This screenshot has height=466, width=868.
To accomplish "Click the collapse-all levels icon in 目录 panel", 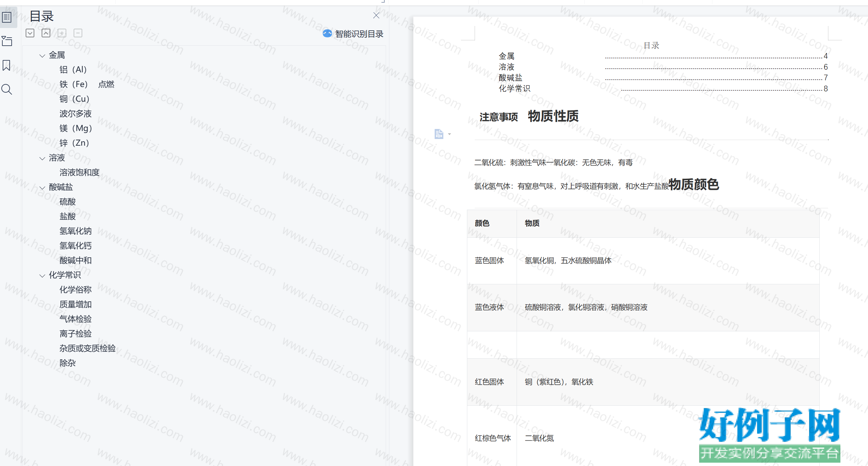I will point(46,33).
